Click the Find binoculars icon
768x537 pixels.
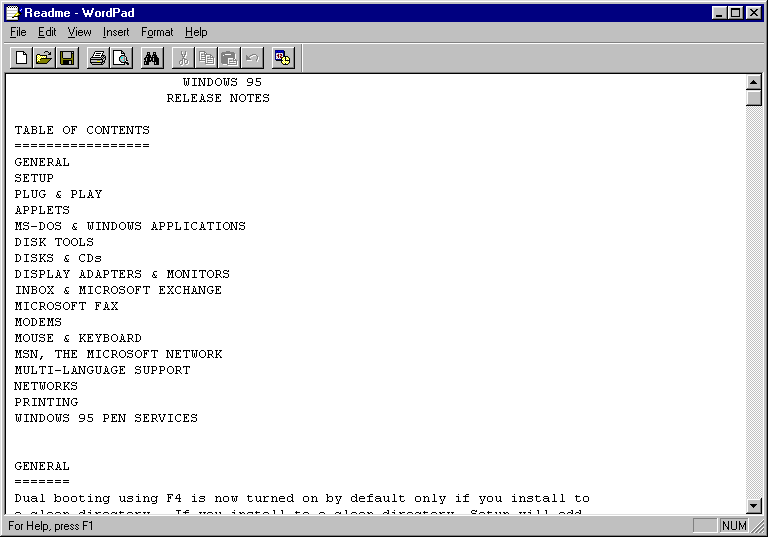point(152,58)
